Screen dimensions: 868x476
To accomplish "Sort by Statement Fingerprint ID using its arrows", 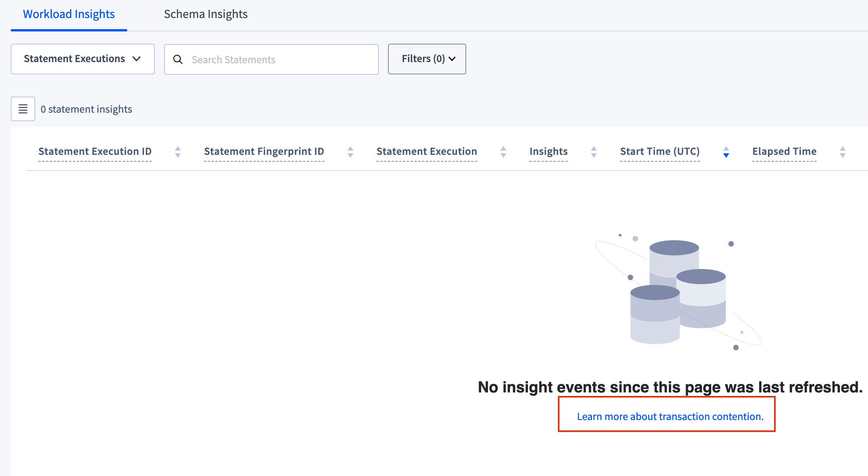I will click(x=350, y=152).
